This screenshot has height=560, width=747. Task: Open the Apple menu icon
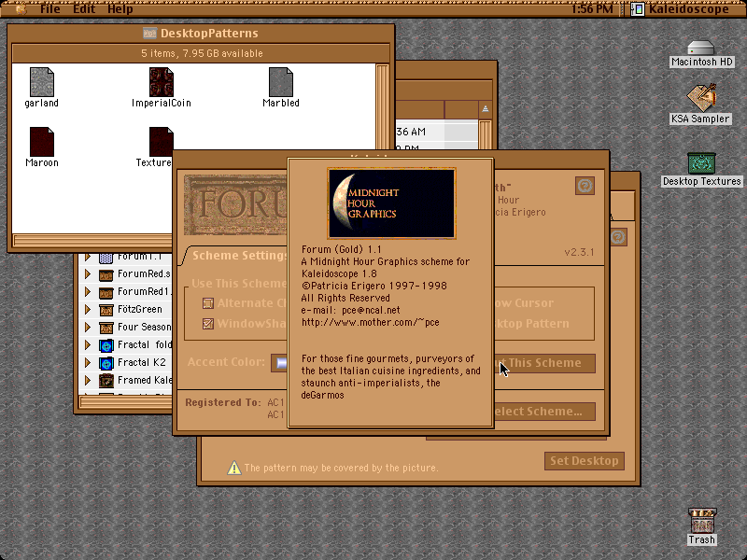(x=21, y=9)
